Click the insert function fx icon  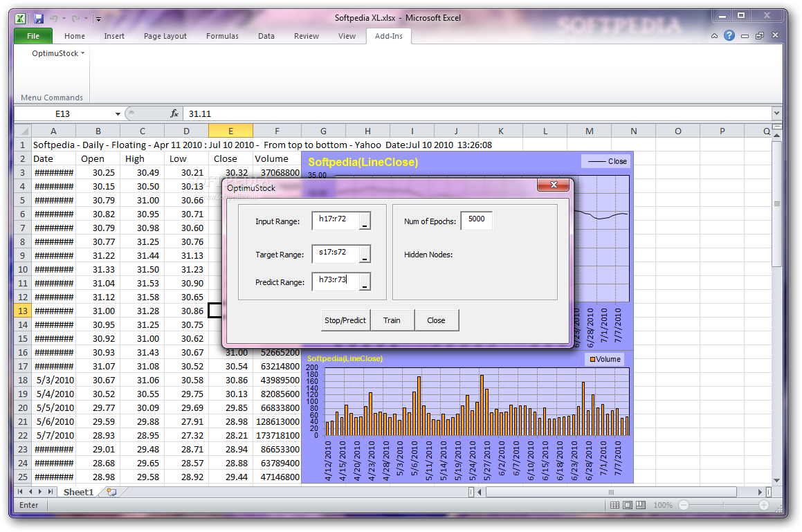pyautogui.click(x=174, y=113)
